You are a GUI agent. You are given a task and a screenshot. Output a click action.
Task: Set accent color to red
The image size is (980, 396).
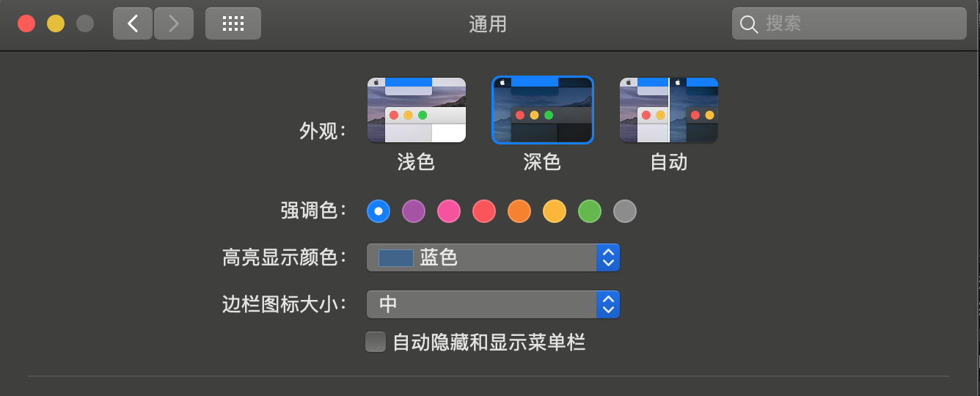click(484, 211)
